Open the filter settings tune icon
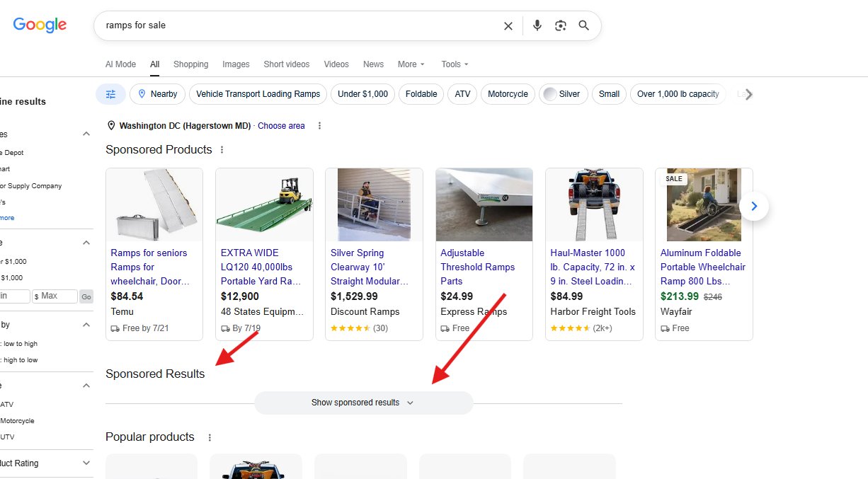Screen dimensions: 868x479 point(110,94)
